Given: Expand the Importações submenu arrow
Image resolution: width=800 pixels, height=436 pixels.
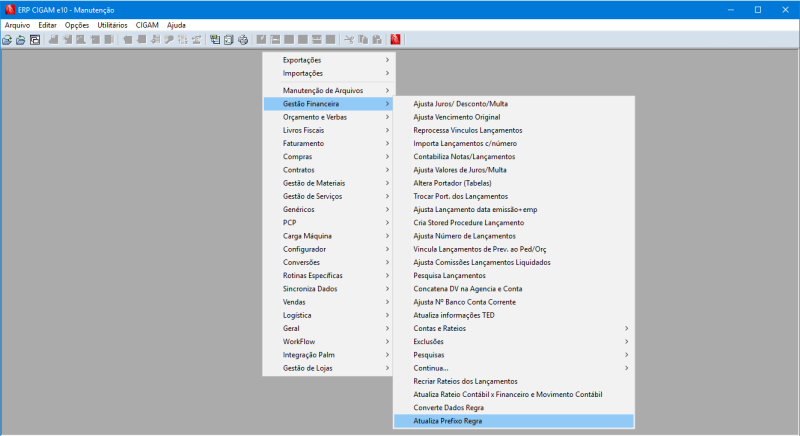Looking at the screenshot, I should point(387,73).
